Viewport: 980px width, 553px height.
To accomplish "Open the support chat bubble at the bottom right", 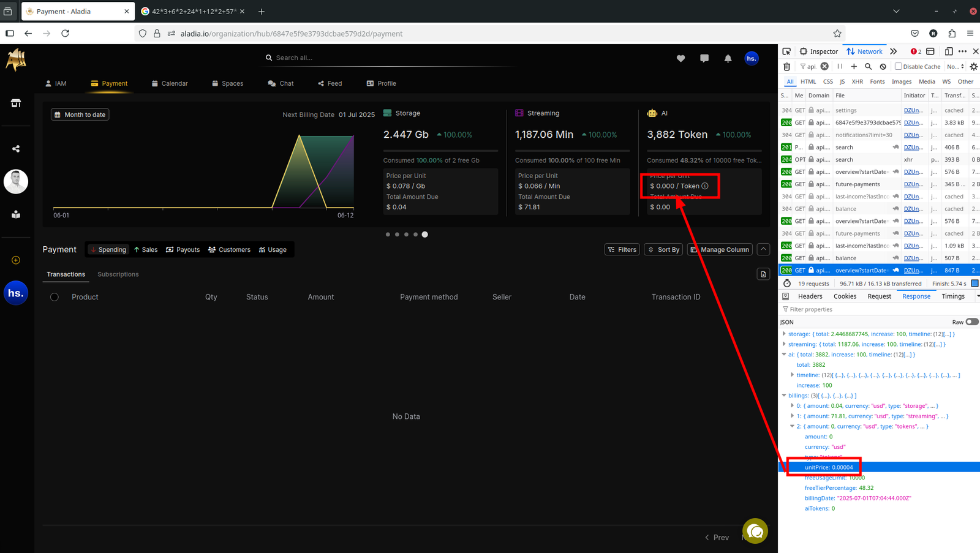I will click(x=755, y=531).
